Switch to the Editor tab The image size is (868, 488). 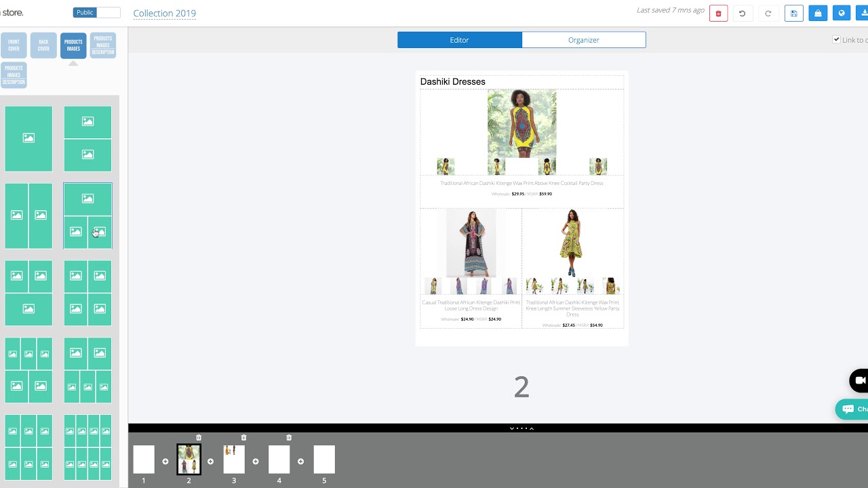pos(460,40)
